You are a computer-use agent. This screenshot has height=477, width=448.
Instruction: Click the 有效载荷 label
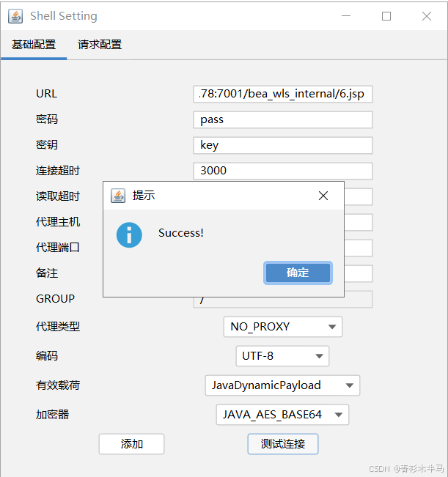(58, 385)
